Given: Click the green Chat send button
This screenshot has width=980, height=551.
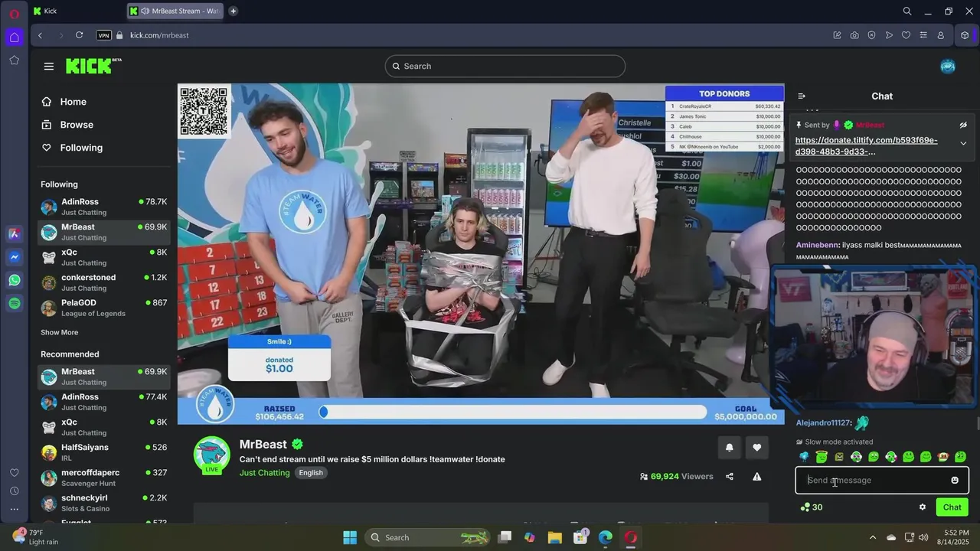Looking at the screenshot, I should 952,507.
